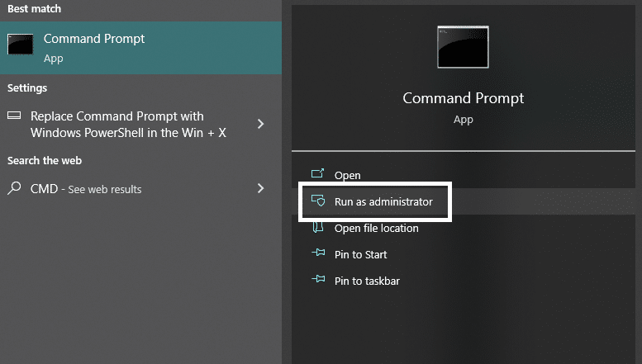
Task: Select Pin to Start
Action: click(360, 254)
